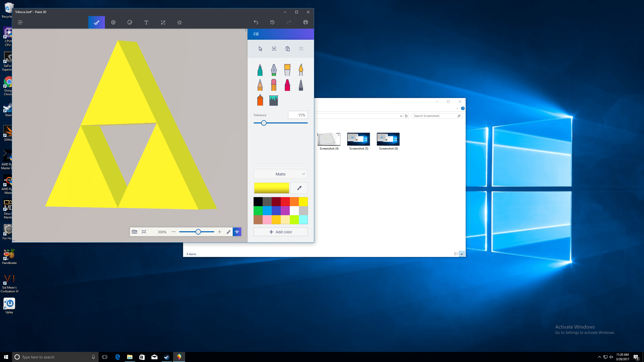Open the Windows Start menu

[6, 357]
